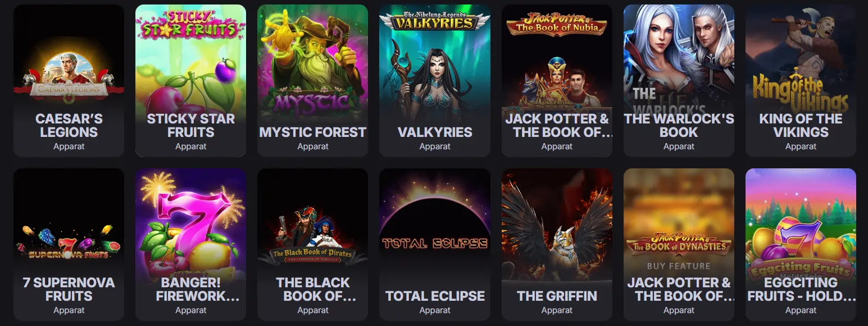Click THE GRIFFIN title label
The width and height of the screenshot is (868, 326).
(x=557, y=296)
